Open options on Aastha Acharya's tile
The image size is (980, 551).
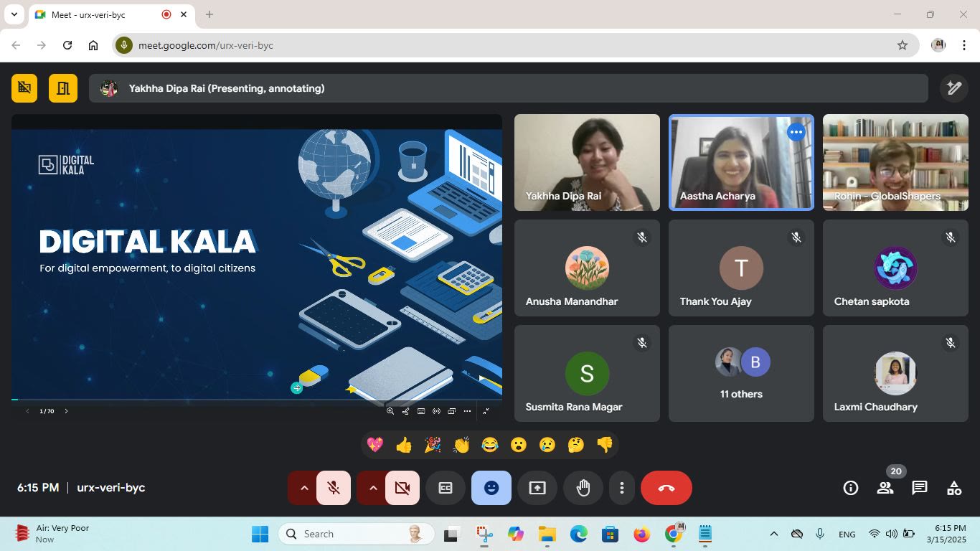(x=796, y=132)
